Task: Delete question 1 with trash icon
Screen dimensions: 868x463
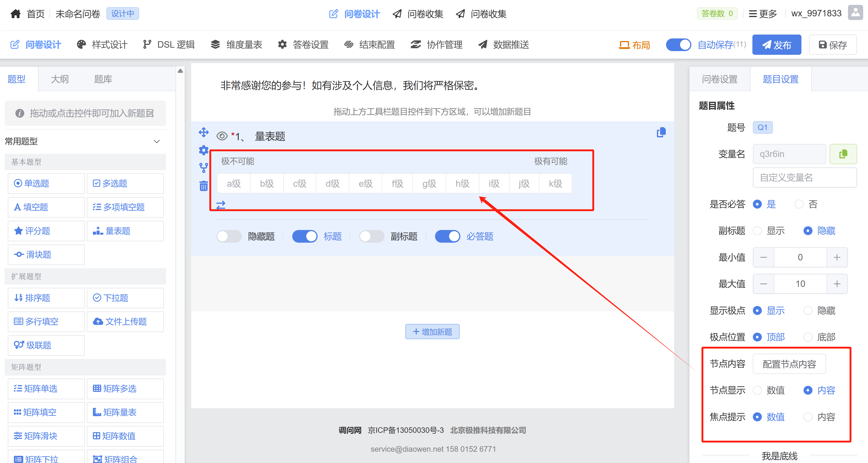Action: point(204,186)
